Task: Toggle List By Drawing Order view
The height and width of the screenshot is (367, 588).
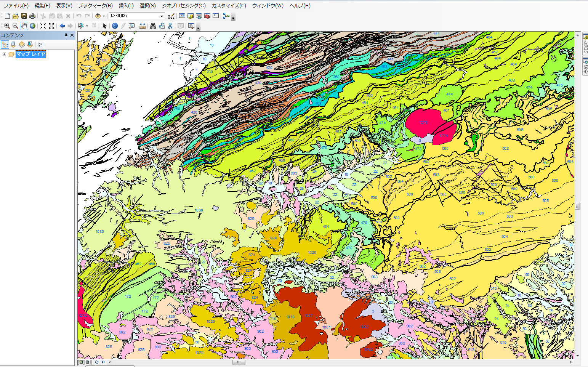Action: [5, 45]
